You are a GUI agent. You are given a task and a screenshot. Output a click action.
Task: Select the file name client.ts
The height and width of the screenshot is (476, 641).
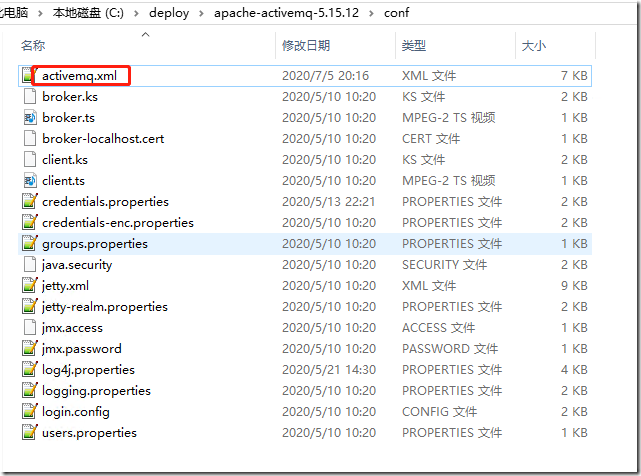click(63, 181)
